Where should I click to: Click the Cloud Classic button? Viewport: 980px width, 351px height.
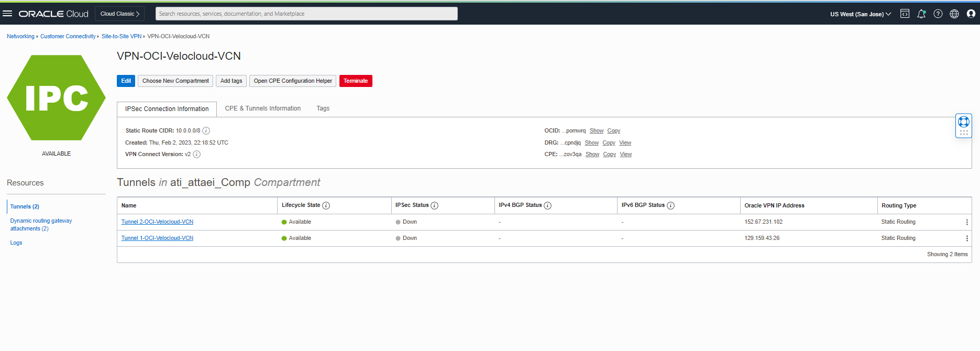coord(120,14)
